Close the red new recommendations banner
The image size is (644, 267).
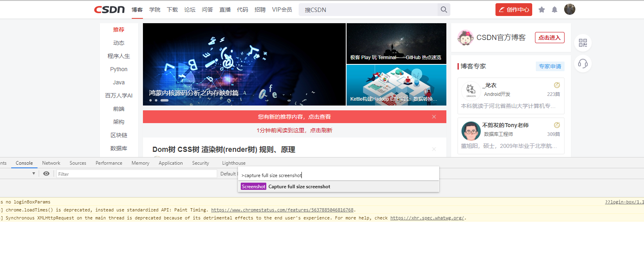point(434,117)
